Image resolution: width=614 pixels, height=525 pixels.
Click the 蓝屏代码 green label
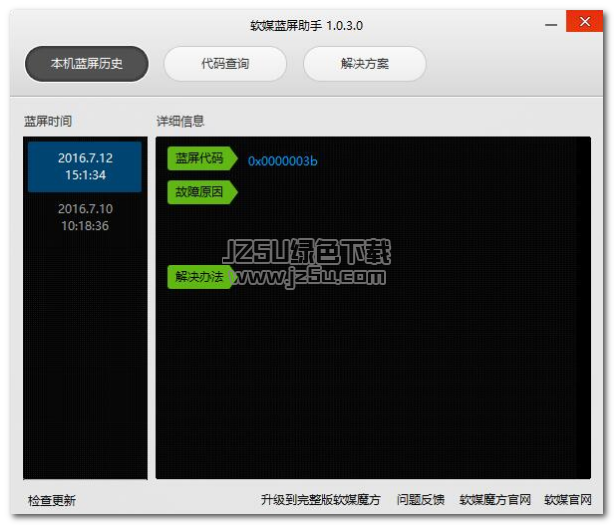[202, 158]
